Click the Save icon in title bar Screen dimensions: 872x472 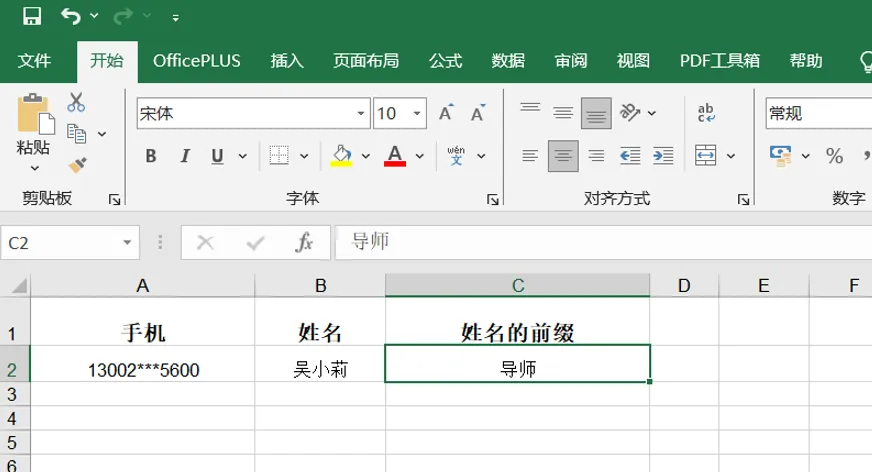[x=32, y=16]
